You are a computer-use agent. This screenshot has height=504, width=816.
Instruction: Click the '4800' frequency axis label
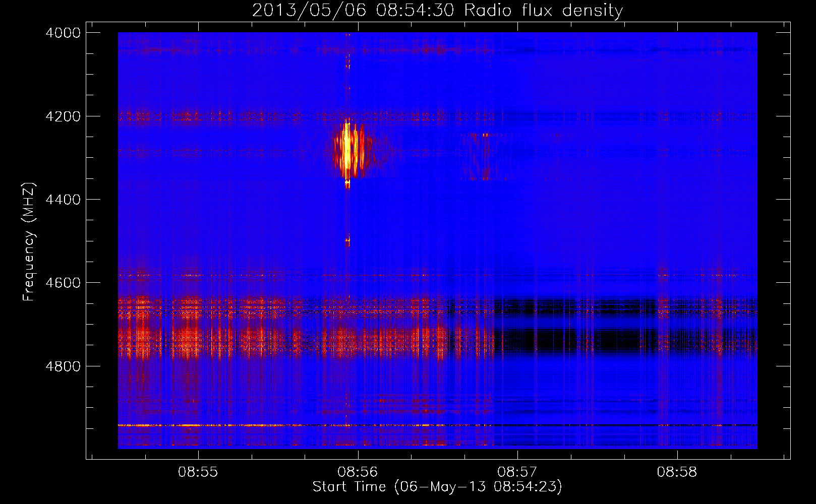63,366
